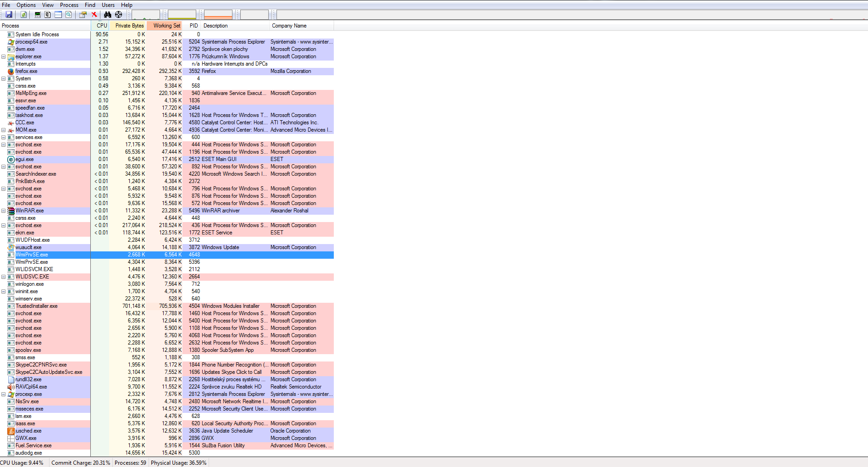868x467 pixels.
Task: Open the Options menu
Action: click(26, 5)
